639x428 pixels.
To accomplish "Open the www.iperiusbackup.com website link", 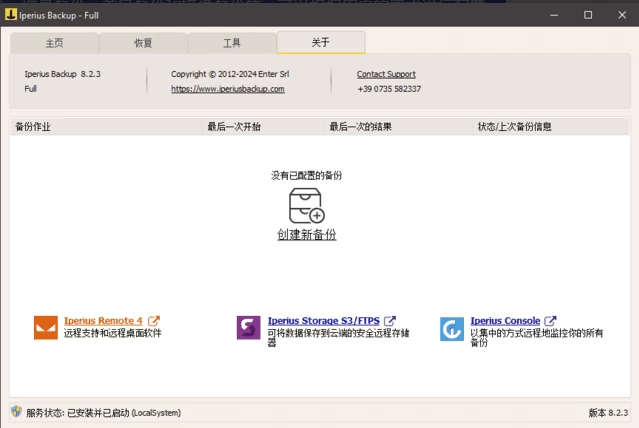I will (227, 88).
